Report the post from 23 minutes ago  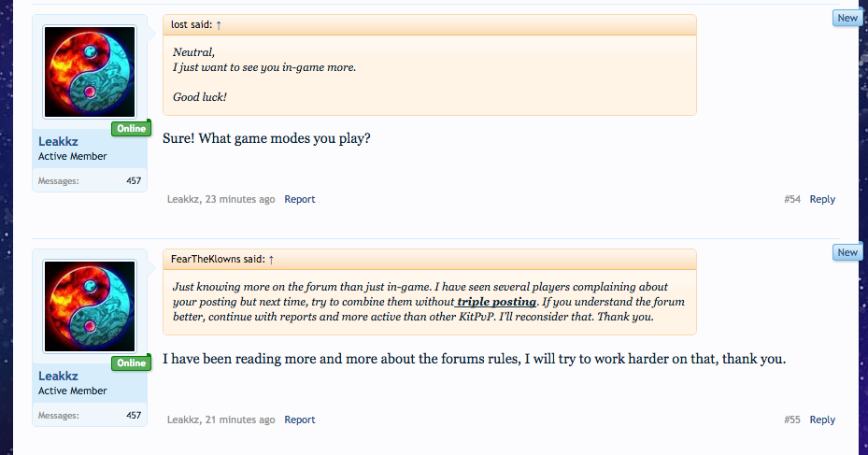(300, 199)
